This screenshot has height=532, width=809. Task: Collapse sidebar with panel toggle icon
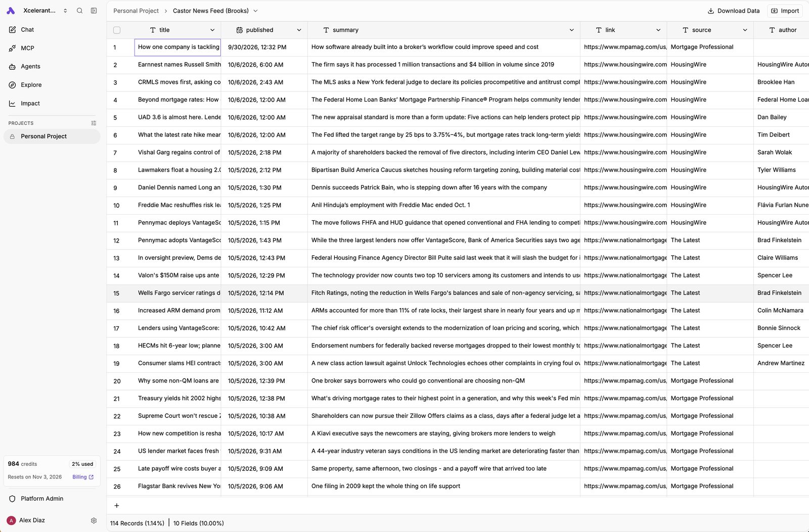94,11
